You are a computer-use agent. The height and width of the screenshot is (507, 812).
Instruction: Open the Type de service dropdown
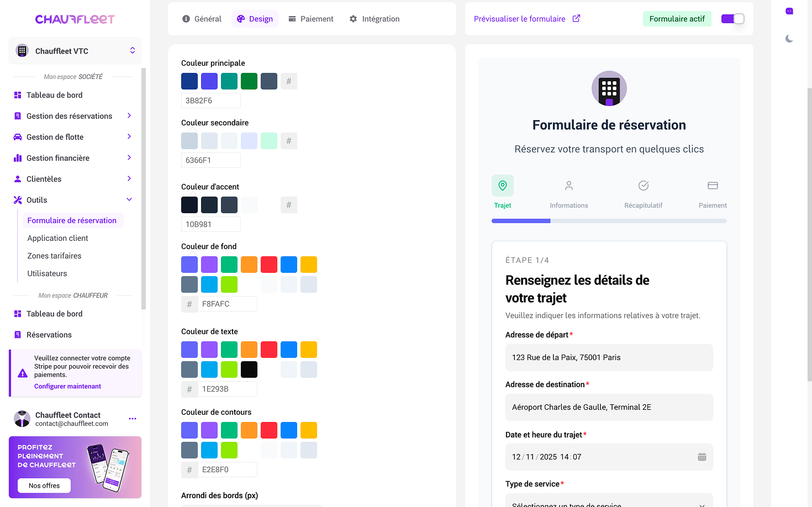click(x=609, y=503)
